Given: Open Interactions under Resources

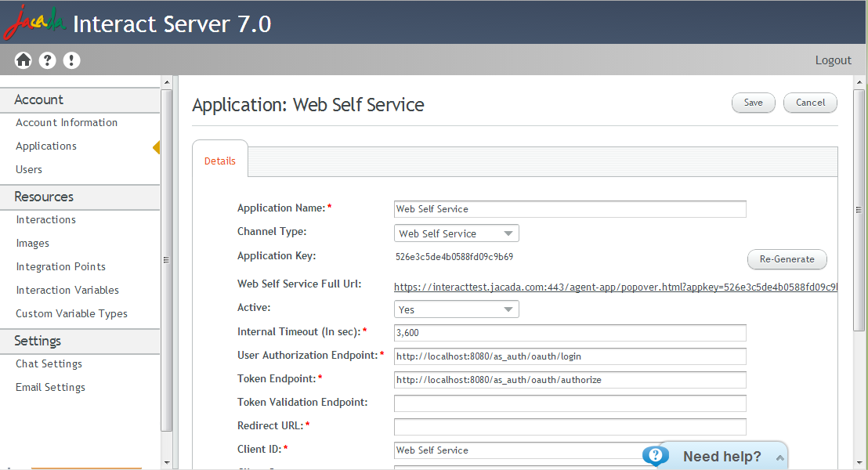Looking at the screenshot, I should pyautogui.click(x=46, y=220).
